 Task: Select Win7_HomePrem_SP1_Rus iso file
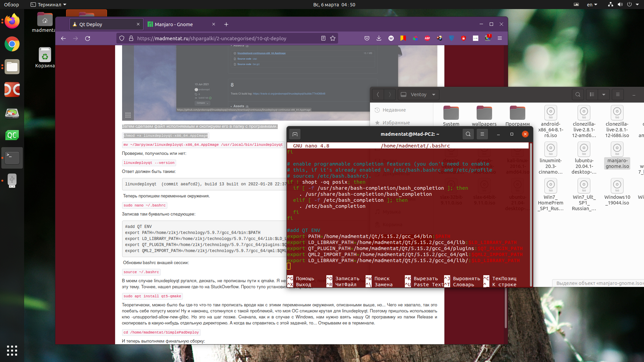tap(551, 195)
